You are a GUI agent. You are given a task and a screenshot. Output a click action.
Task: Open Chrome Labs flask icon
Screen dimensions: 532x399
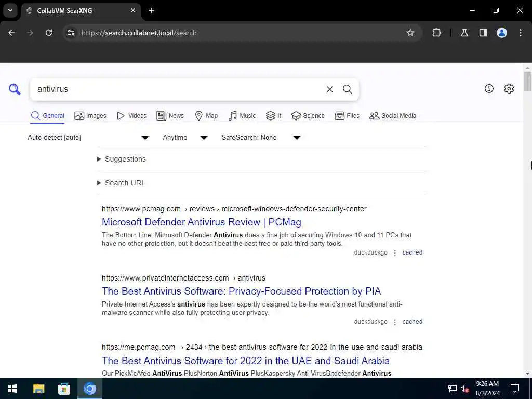[x=464, y=33]
